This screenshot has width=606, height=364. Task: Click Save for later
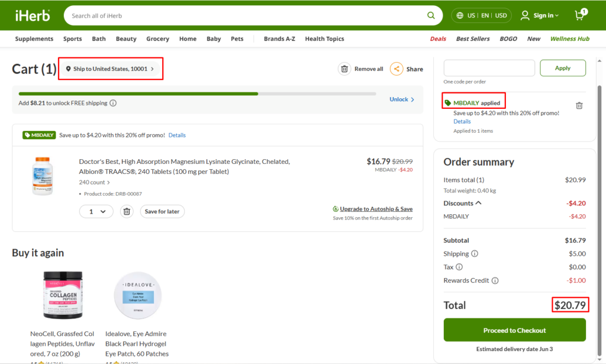162,211
